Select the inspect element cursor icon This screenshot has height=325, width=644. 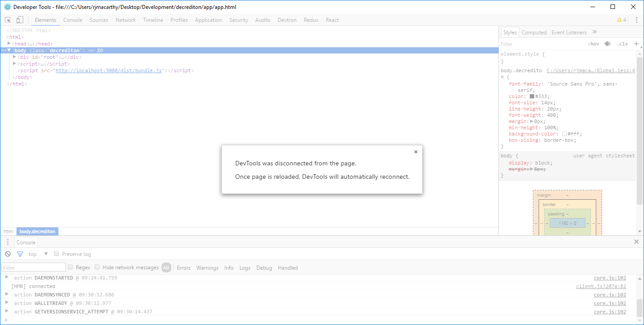7,20
